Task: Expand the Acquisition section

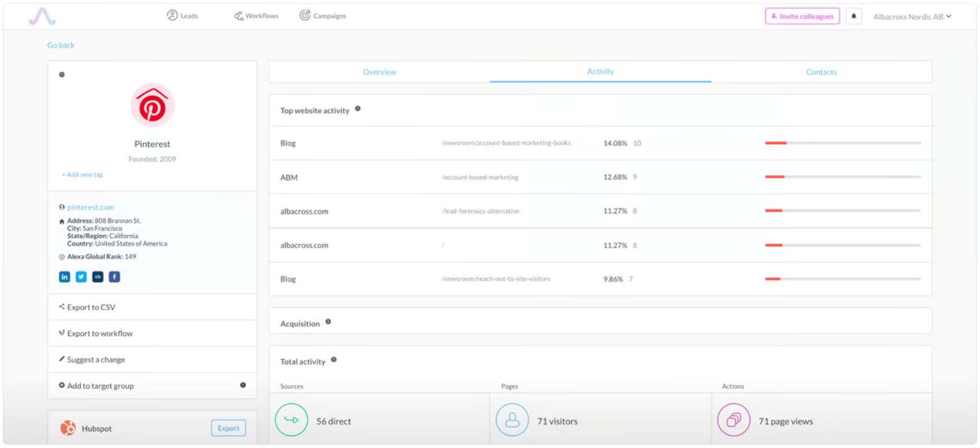Action: point(600,321)
